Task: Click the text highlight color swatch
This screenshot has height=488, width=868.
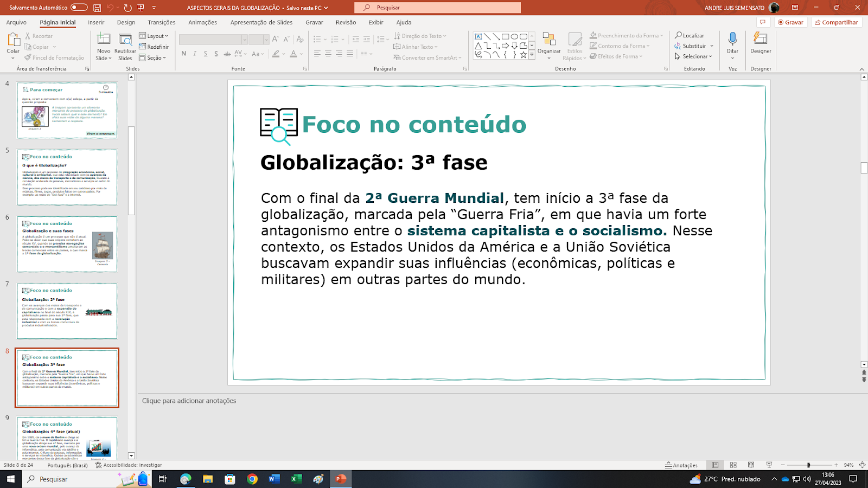Action: (276, 54)
